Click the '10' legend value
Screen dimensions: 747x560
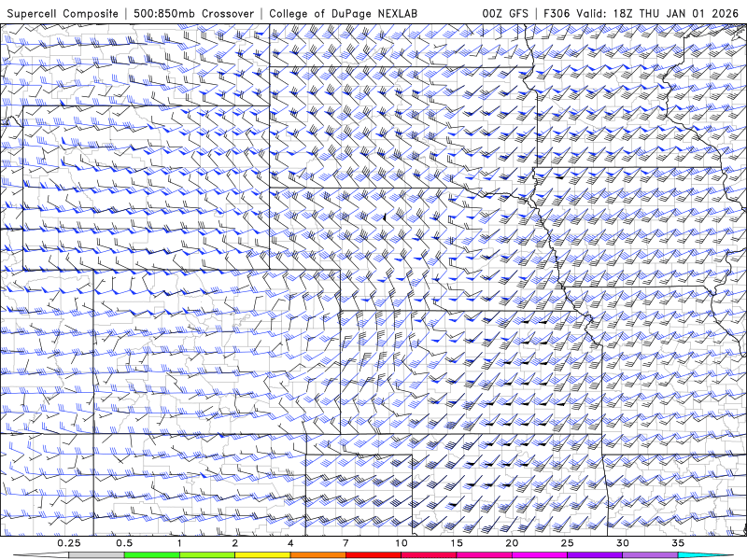(x=402, y=543)
